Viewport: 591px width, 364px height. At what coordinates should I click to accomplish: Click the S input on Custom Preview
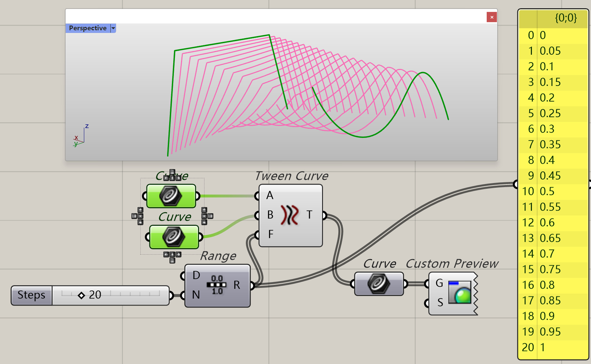click(440, 302)
